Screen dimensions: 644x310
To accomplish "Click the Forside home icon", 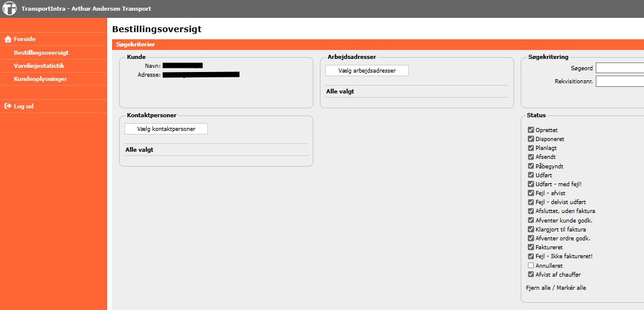I will pos(8,39).
